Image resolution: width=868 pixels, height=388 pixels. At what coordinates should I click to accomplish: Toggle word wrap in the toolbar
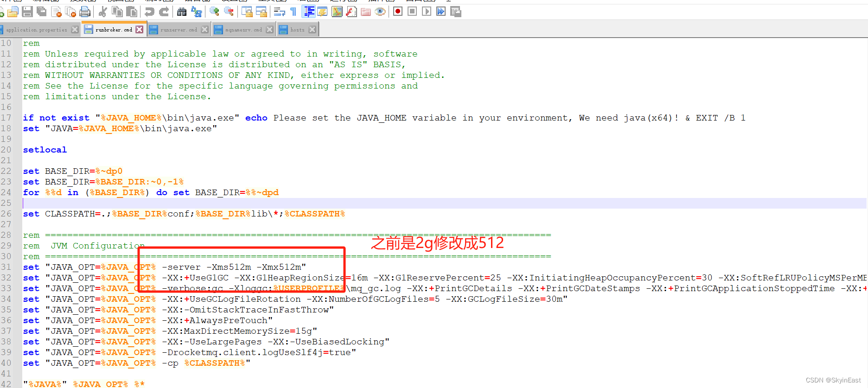click(x=279, y=12)
